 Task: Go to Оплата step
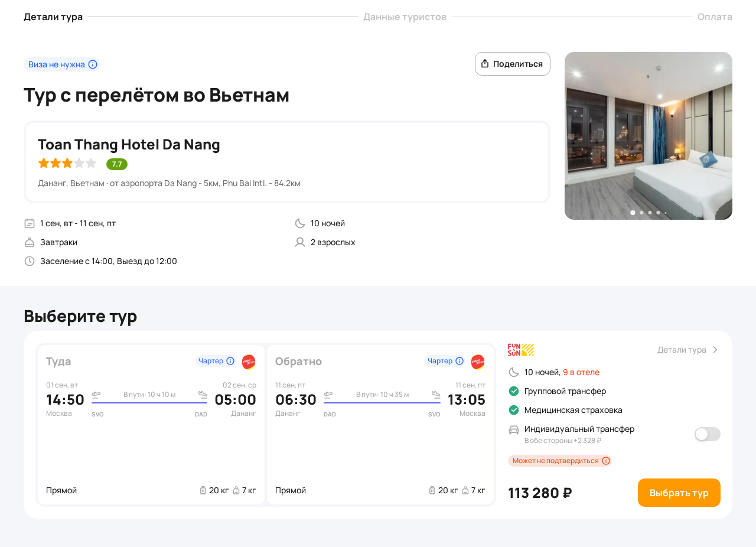pos(715,17)
